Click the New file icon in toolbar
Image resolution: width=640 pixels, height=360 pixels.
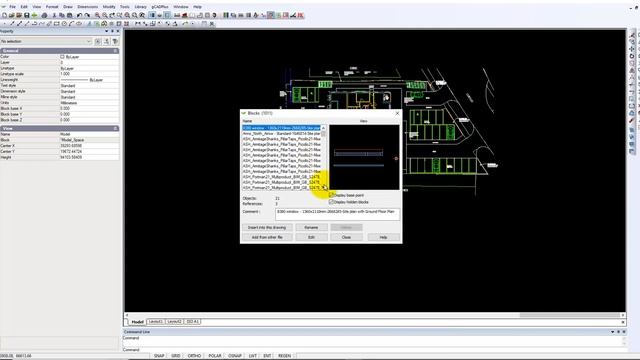point(4,15)
